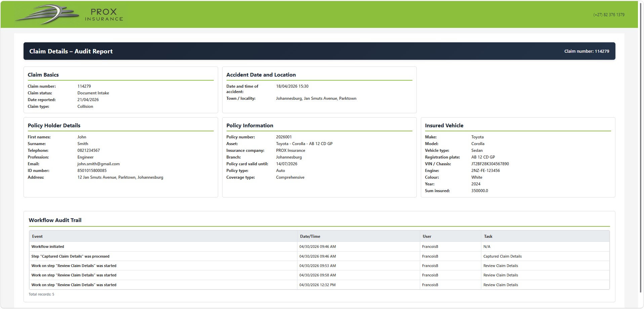
Task: Click vehicle model Corolla
Action: coord(478,144)
